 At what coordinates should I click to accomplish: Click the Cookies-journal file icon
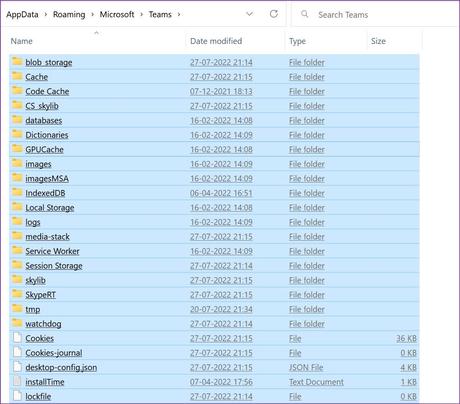point(17,352)
